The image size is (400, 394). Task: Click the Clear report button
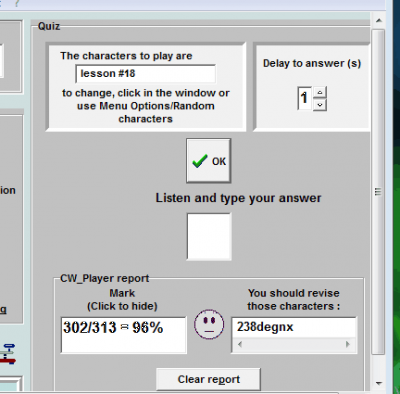(208, 379)
